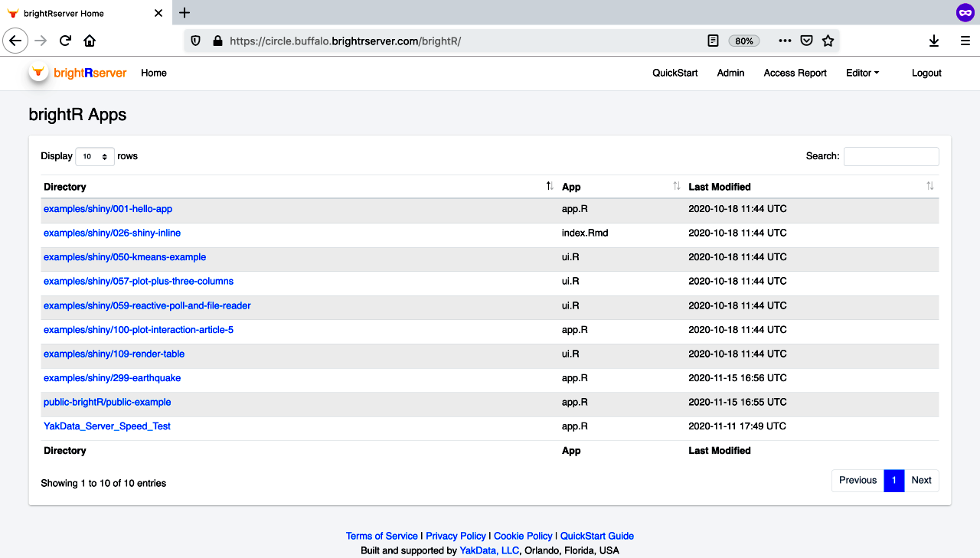Click the Pocket save icon
The width and height of the screenshot is (980, 558).
coord(806,41)
